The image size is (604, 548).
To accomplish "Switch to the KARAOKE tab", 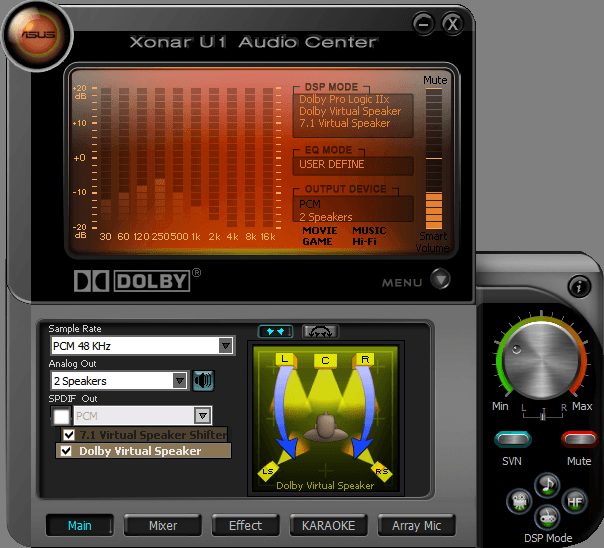I will pos(329,526).
